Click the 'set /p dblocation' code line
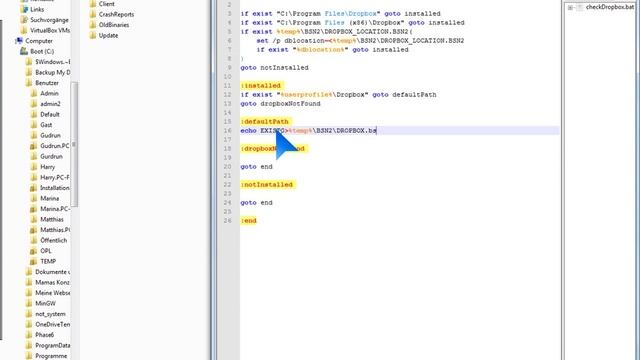 (x=360, y=41)
